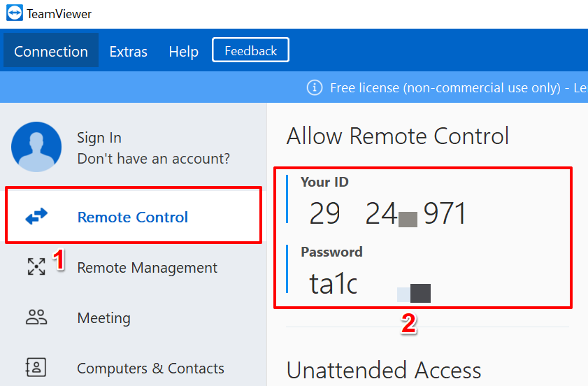Open the Extras menu

click(x=128, y=51)
